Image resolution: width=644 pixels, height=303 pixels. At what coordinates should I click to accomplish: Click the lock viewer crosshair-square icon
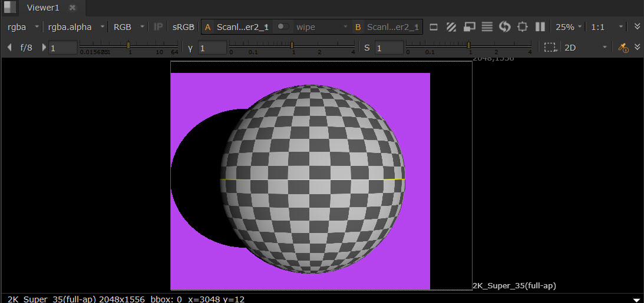coord(522,27)
